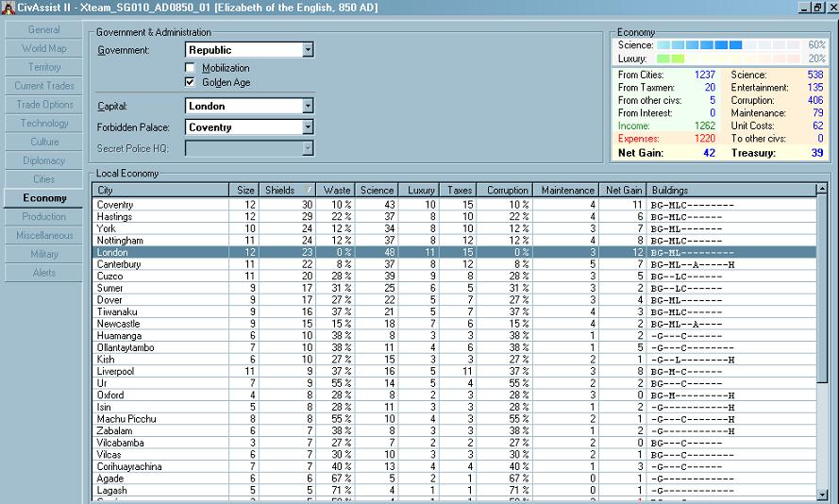Viewport: 839px width, 504px height.
Task: Switch to the Culture tab
Action: click(x=43, y=143)
